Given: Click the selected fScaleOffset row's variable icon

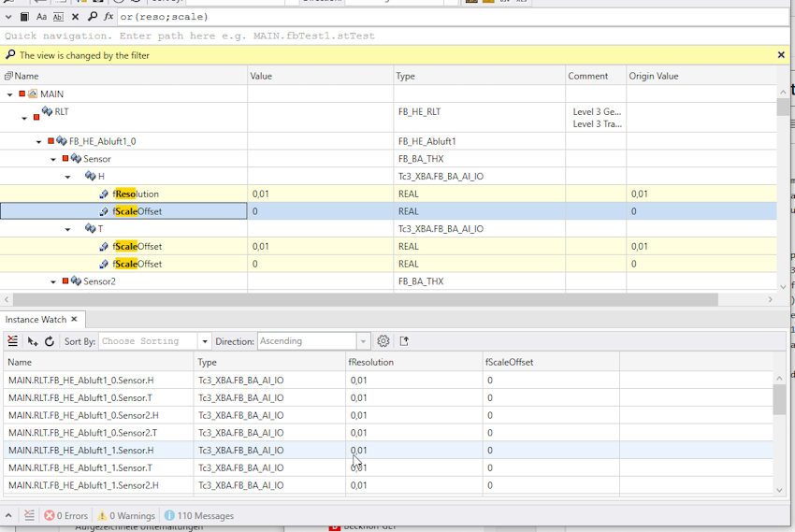Looking at the screenshot, I should [x=104, y=211].
